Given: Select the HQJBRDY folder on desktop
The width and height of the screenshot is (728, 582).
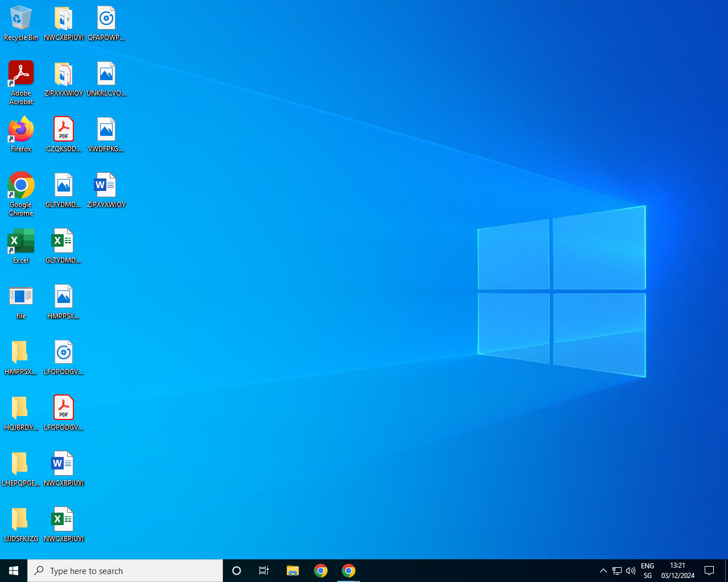Looking at the screenshot, I should (x=21, y=413).
